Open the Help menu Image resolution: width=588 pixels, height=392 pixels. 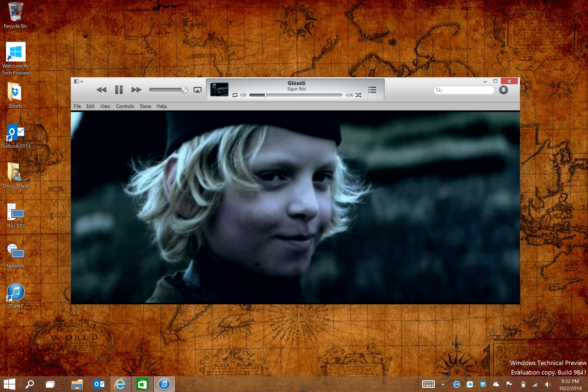click(161, 106)
